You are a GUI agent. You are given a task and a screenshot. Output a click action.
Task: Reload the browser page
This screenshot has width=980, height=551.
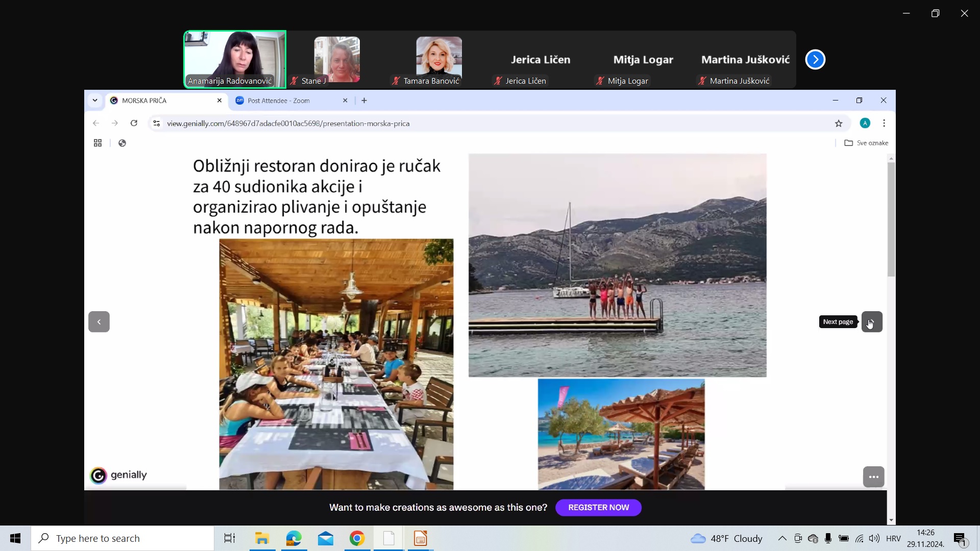point(134,123)
